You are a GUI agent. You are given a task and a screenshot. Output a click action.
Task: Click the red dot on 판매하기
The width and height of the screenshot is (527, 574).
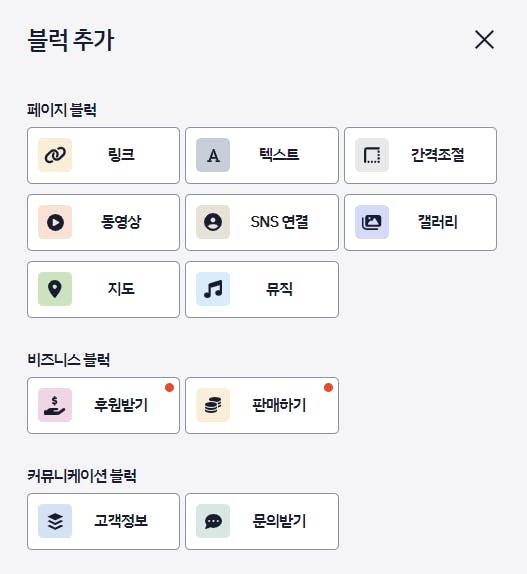328,387
